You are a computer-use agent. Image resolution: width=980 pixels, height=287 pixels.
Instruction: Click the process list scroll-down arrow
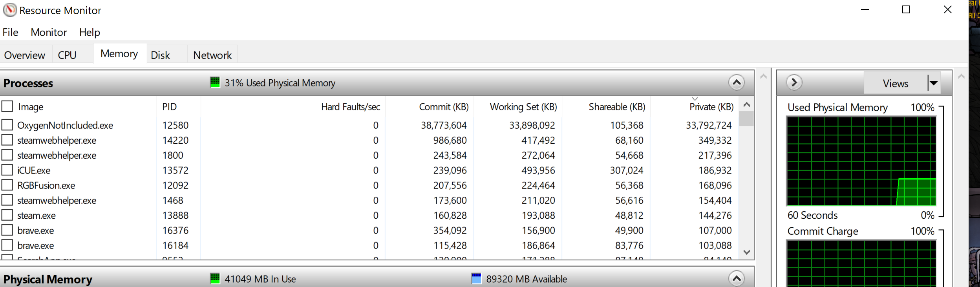coord(747,252)
